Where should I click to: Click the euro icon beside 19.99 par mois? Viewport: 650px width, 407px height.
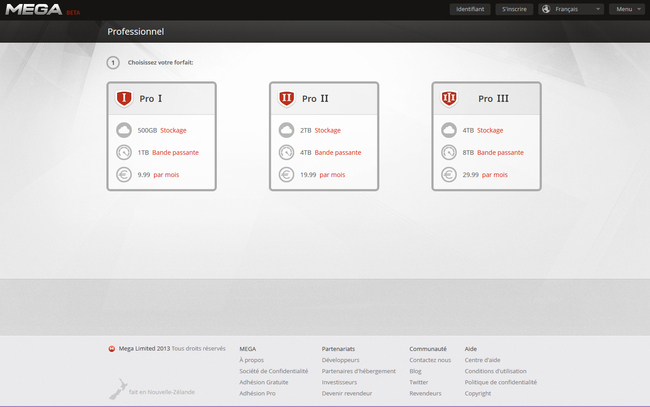[x=286, y=175]
